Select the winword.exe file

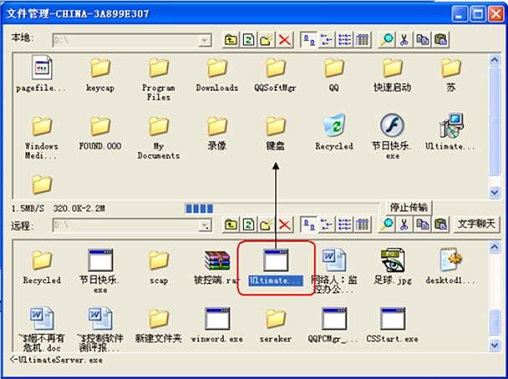pos(217,325)
